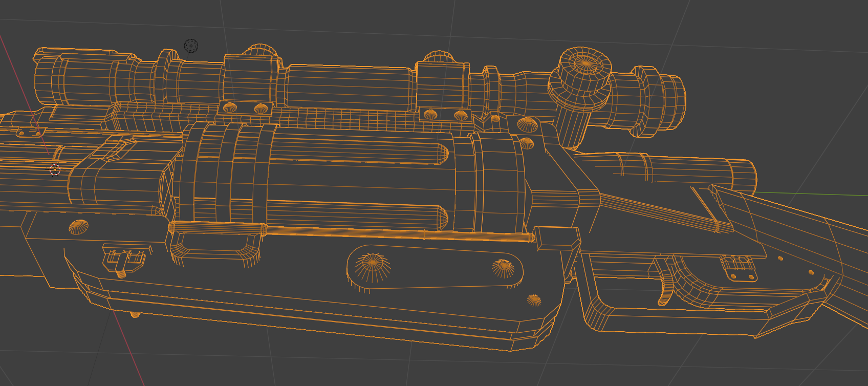Select the small block at the rod's right end
868x386 pixels.
(x=557, y=238)
